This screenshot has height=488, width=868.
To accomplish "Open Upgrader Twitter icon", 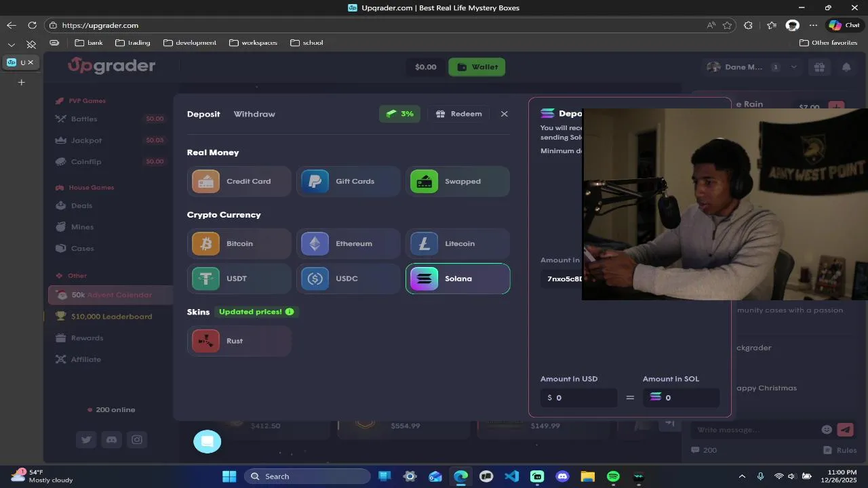I will pos(86,440).
